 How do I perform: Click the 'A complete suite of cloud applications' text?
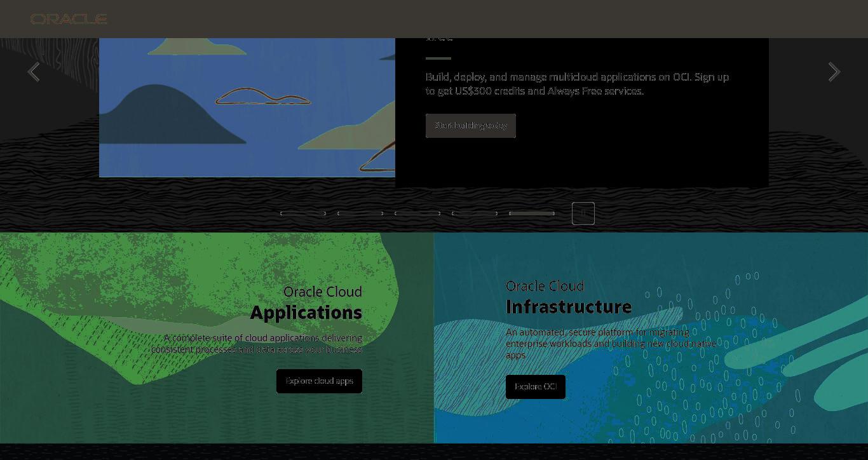[257, 344]
